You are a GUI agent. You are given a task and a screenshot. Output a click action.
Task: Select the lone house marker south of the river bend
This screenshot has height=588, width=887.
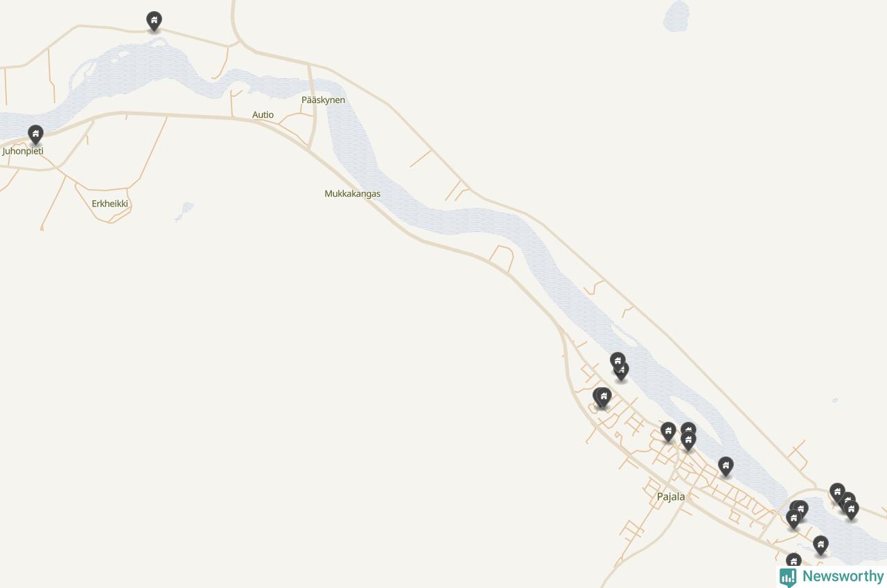tap(820, 546)
